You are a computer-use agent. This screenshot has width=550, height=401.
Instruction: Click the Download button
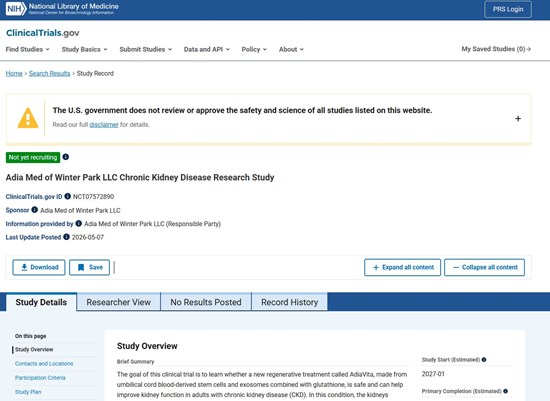click(x=39, y=267)
